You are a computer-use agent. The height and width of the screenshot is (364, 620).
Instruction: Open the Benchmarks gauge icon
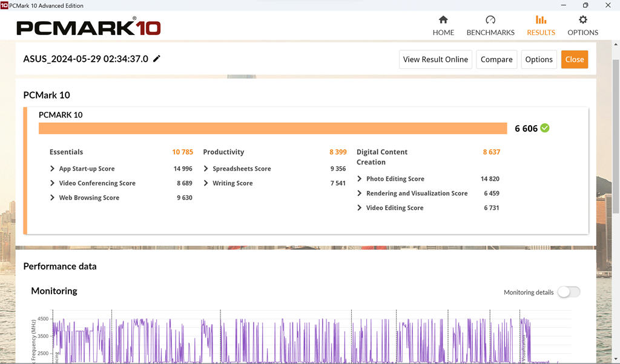coord(490,20)
